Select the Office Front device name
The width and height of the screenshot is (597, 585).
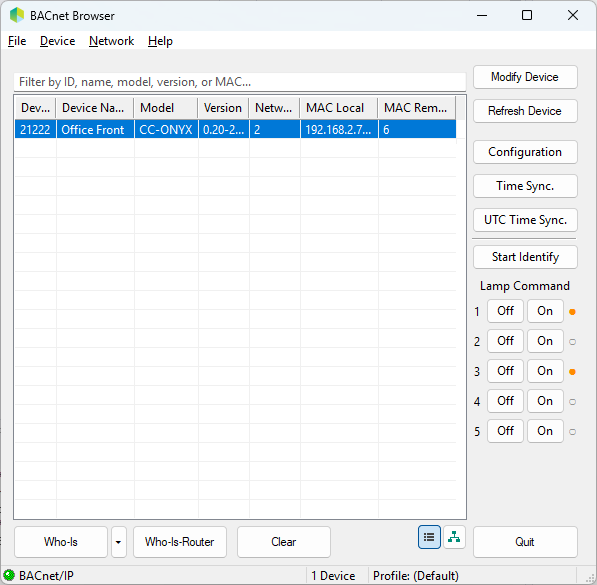tap(95, 129)
